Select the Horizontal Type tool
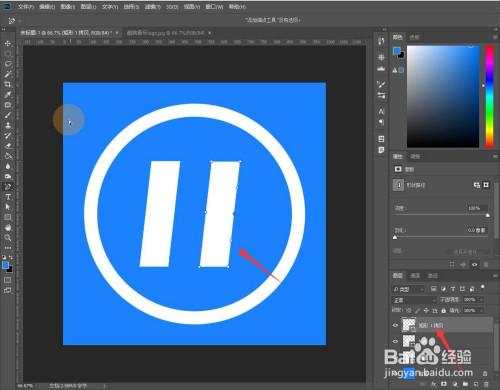500x390 pixels. (8, 197)
